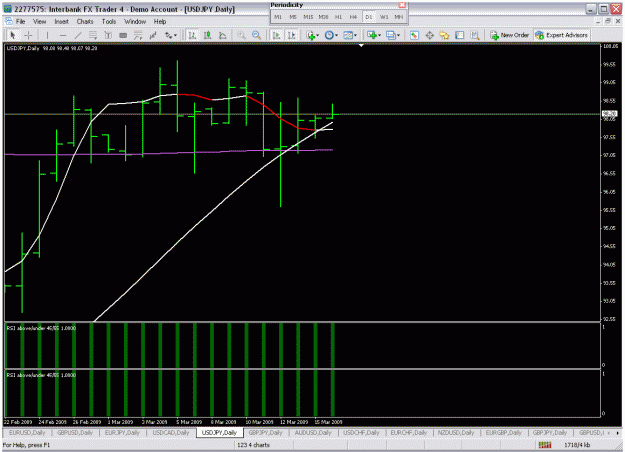Select the D1 periodicity button
625x452 pixels.
[x=369, y=17]
